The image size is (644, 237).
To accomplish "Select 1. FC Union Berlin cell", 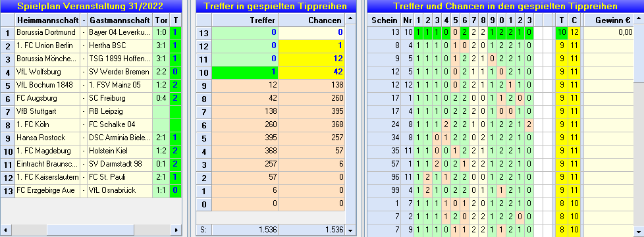I will (47, 46).
